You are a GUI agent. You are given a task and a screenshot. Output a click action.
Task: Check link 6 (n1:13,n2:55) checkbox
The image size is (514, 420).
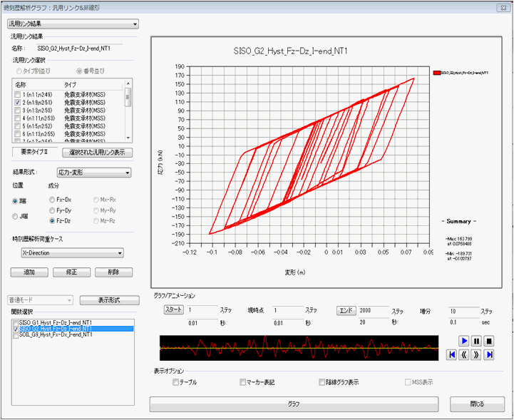click(x=18, y=134)
